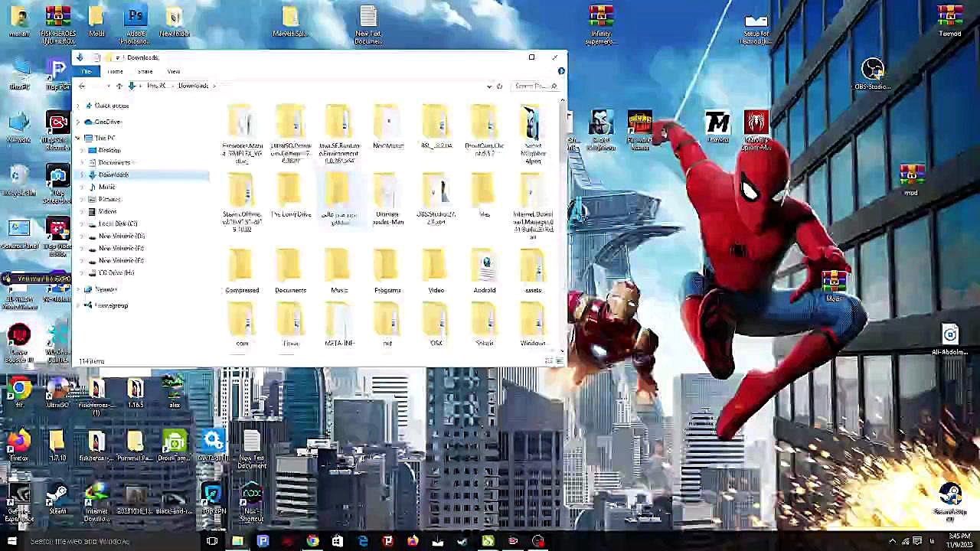Open the address bar history dropdown
This screenshot has width=980, height=551.
click(x=489, y=86)
